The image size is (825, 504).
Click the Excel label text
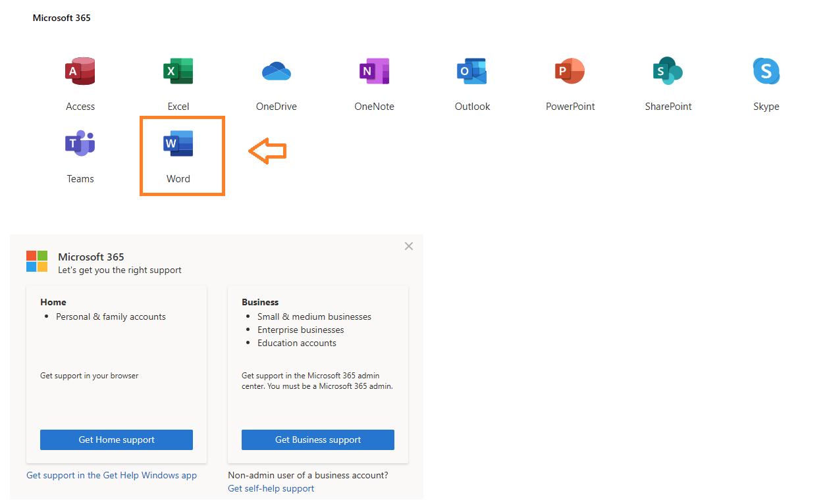(x=178, y=107)
